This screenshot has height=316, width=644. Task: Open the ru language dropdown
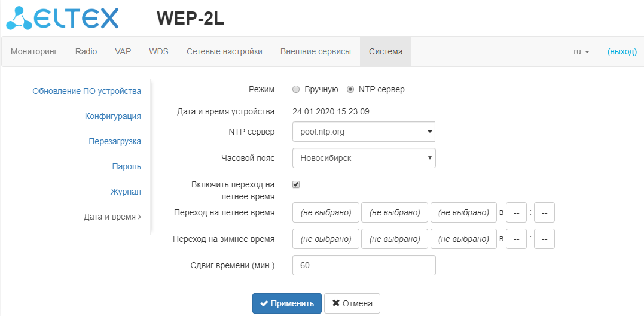click(581, 51)
